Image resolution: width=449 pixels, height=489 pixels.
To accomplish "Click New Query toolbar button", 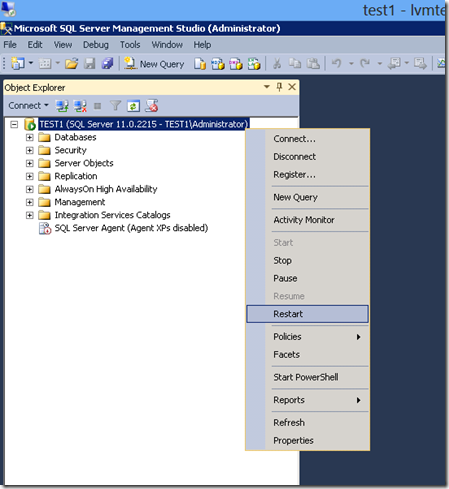I will point(154,64).
